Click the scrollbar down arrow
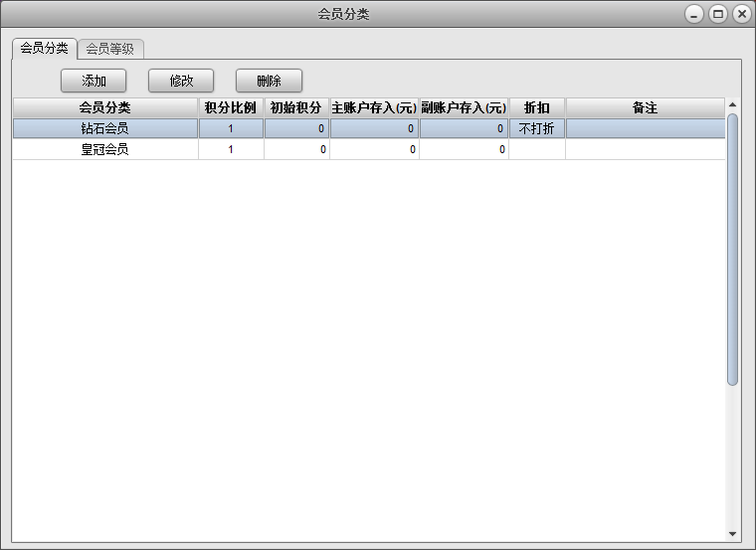 coord(732,534)
